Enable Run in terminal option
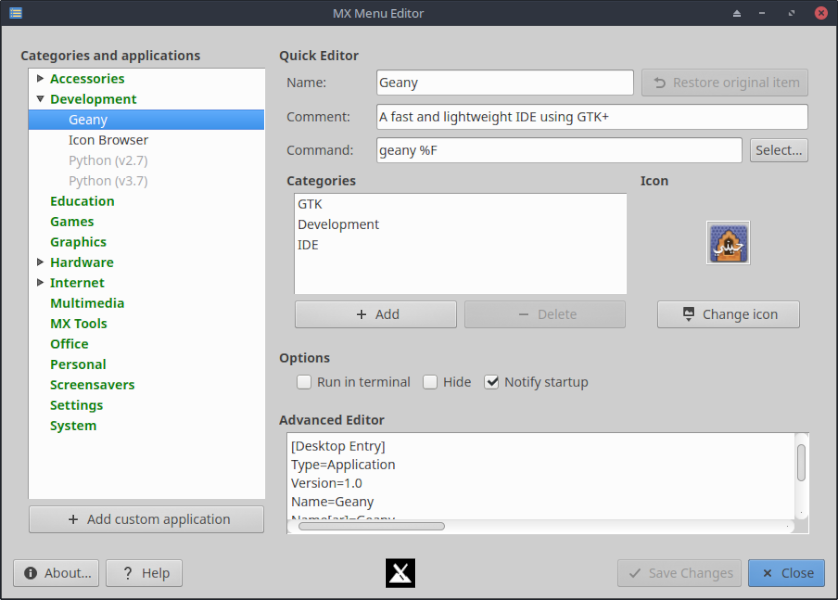The image size is (838, 600). click(304, 382)
